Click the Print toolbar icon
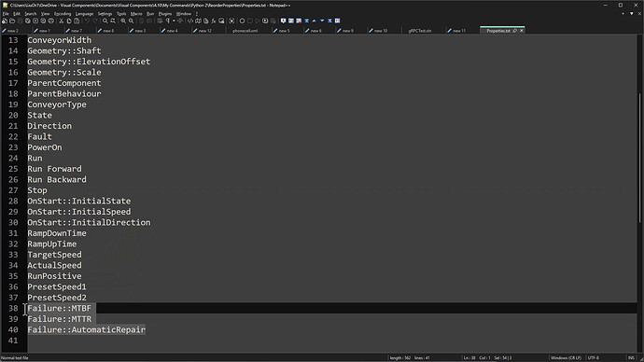 51,21
